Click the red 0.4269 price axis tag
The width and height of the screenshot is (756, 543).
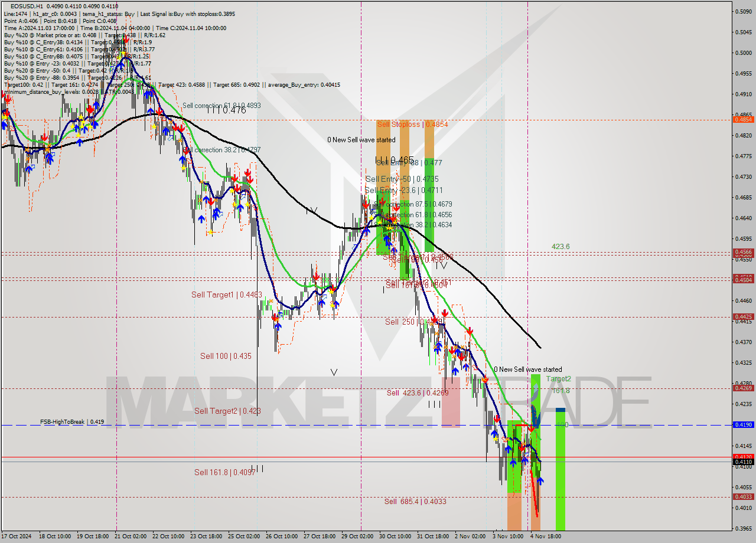coord(743,388)
